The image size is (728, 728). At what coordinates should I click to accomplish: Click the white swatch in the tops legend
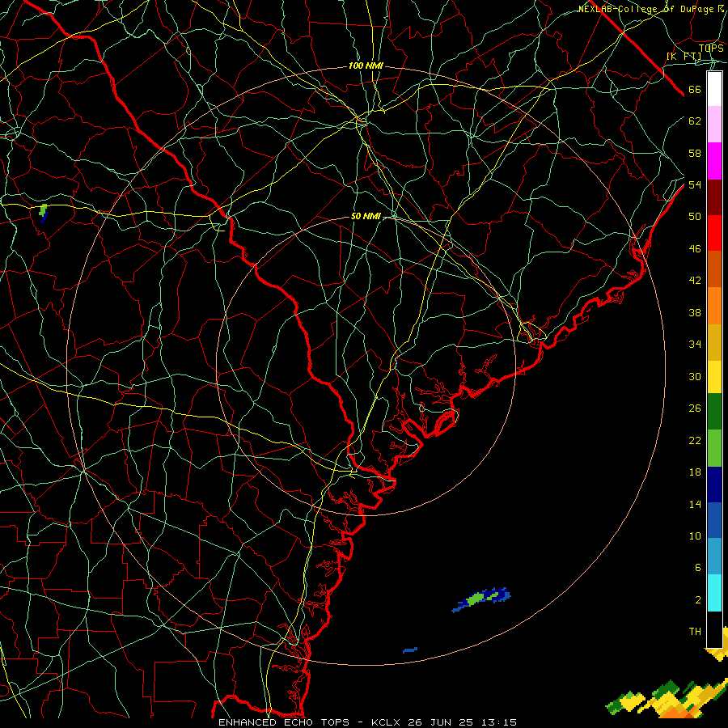(x=714, y=89)
